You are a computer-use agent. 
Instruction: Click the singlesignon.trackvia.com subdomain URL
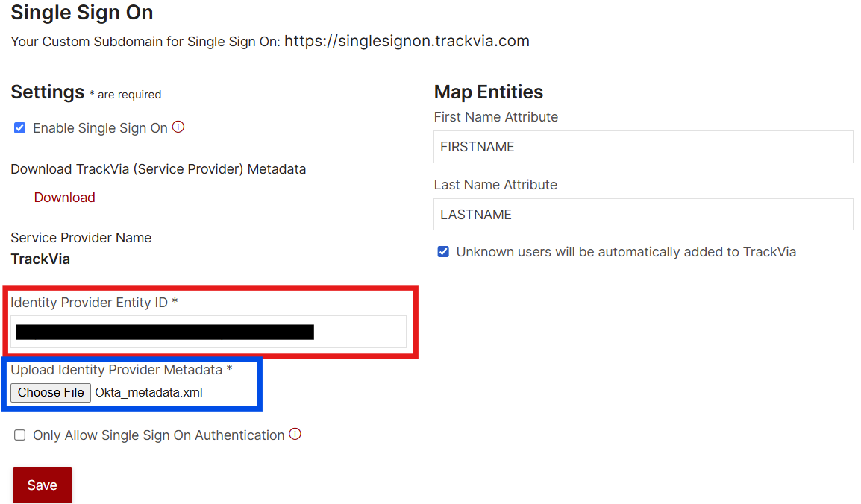click(x=407, y=41)
